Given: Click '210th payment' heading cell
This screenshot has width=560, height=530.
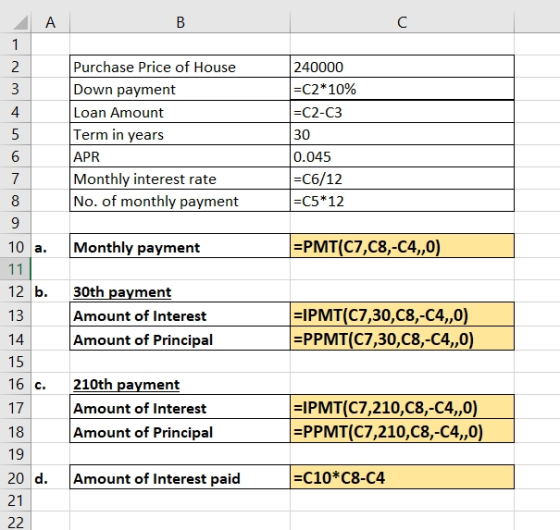Looking at the screenshot, I should [180, 384].
